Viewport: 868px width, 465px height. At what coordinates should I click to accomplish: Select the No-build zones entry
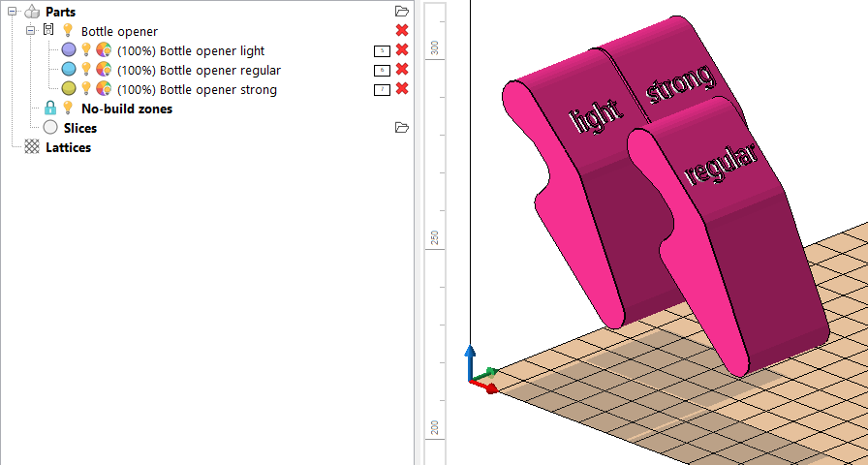tap(127, 108)
